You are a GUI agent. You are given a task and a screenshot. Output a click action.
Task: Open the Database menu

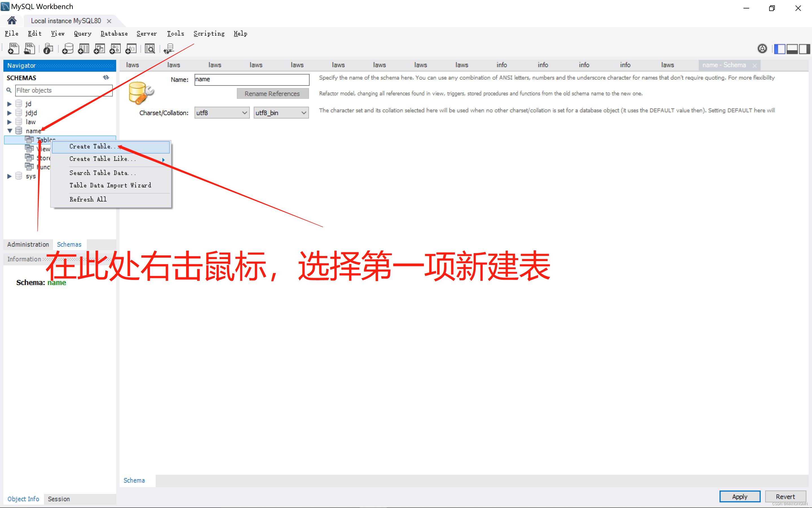coord(114,34)
